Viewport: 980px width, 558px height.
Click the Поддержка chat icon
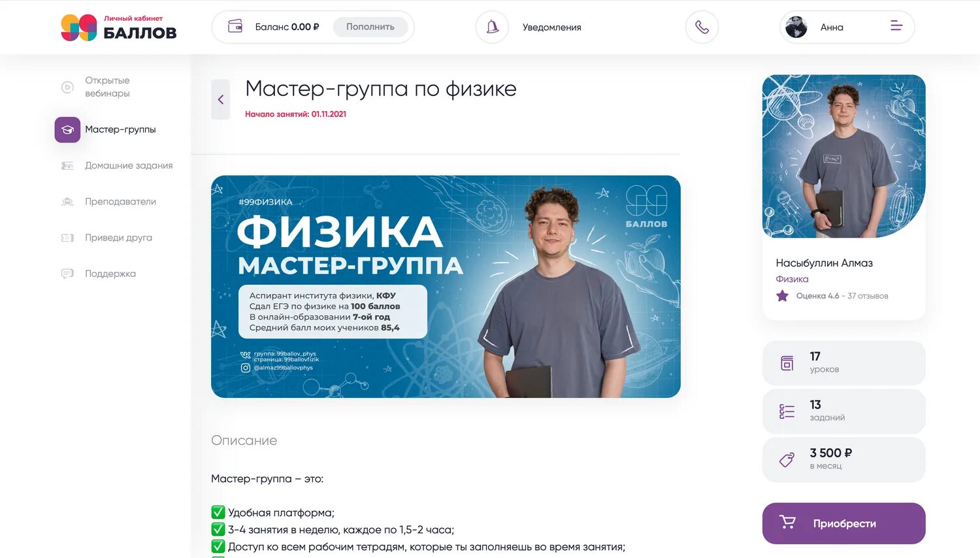coord(67,273)
